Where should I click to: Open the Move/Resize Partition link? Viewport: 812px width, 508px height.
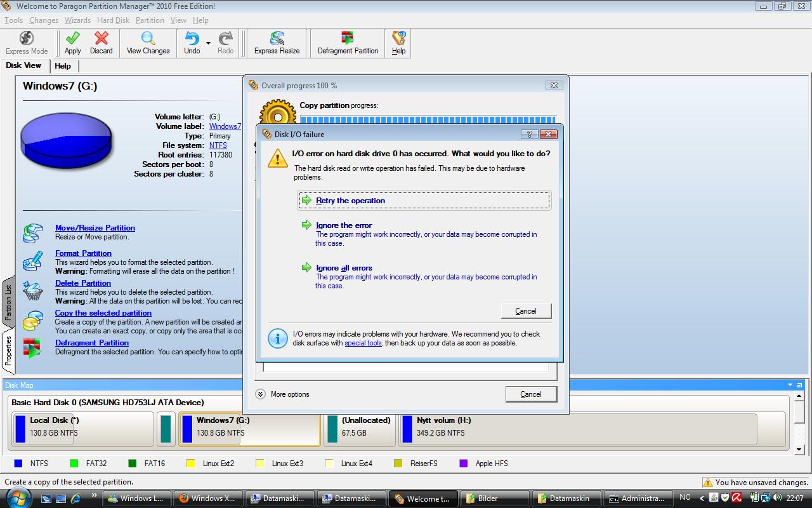(x=95, y=228)
